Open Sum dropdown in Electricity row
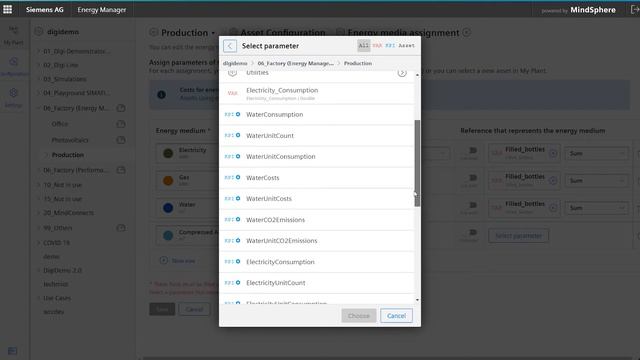This screenshot has height=360, width=640. 596,153
